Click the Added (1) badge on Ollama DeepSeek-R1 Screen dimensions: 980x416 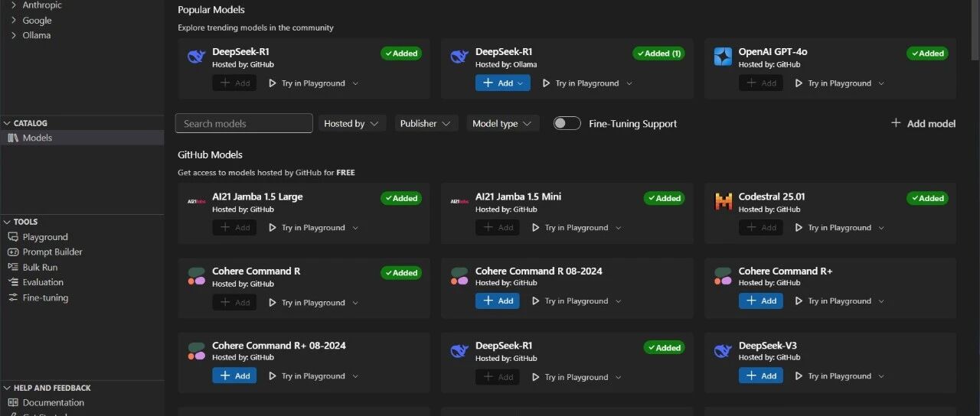click(658, 54)
